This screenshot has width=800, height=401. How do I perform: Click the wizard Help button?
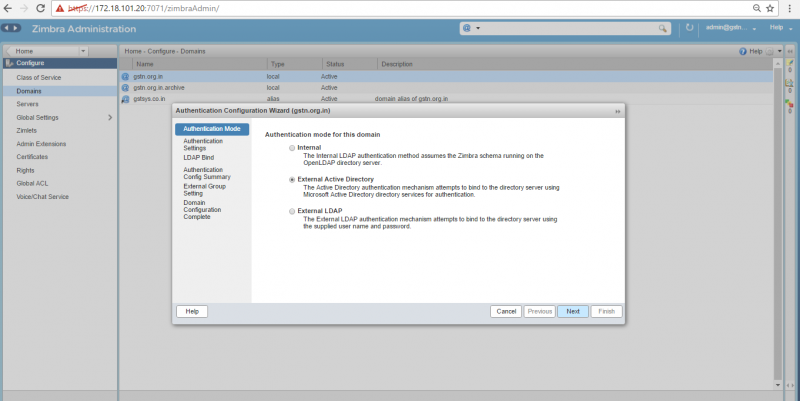[192, 311]
